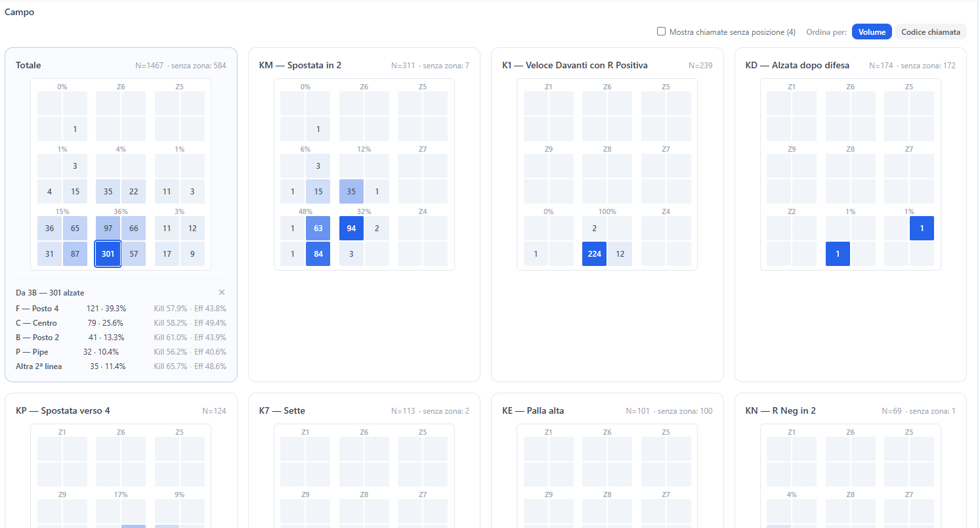980x528 pixels.
Task: Click the 12 cell in K1 Veloce card
Action: [x=620, y=254]
